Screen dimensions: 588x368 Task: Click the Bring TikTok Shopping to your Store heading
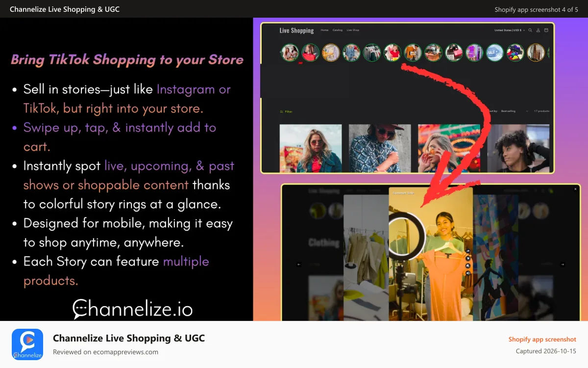click(127, 60)
